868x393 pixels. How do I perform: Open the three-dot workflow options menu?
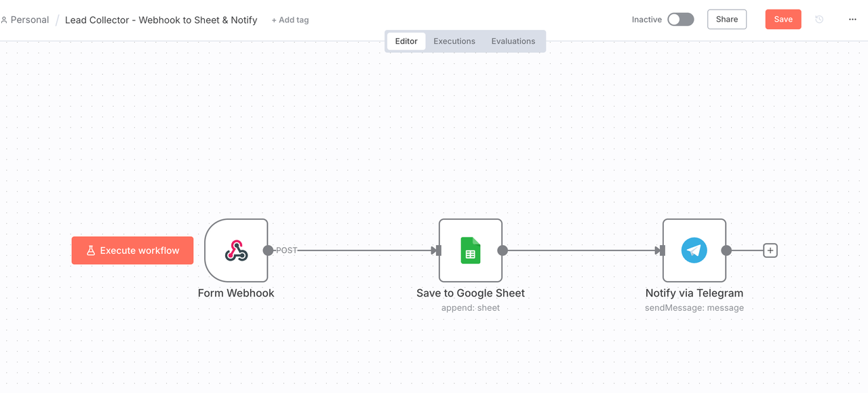pos(852,20)
